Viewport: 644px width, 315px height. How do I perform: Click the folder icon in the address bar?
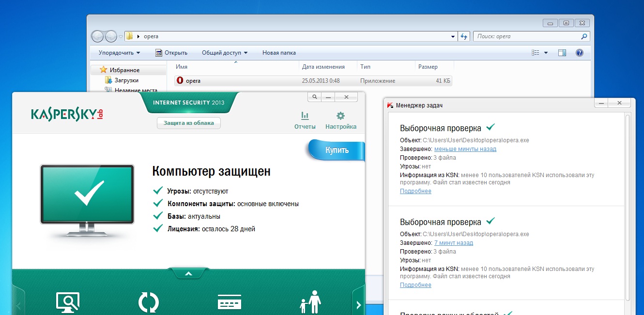tap(129, 36)
